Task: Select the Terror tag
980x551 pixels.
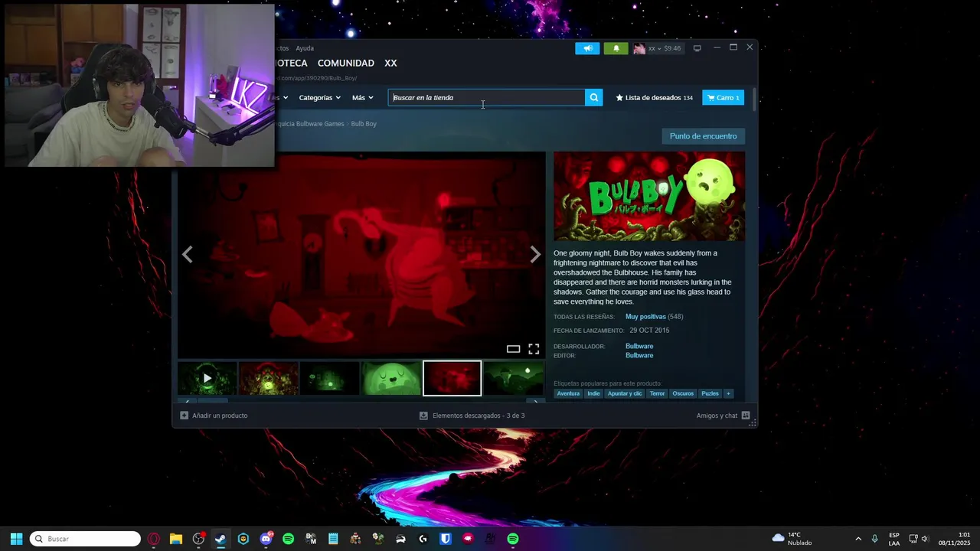Action: [x=657, y=393]
